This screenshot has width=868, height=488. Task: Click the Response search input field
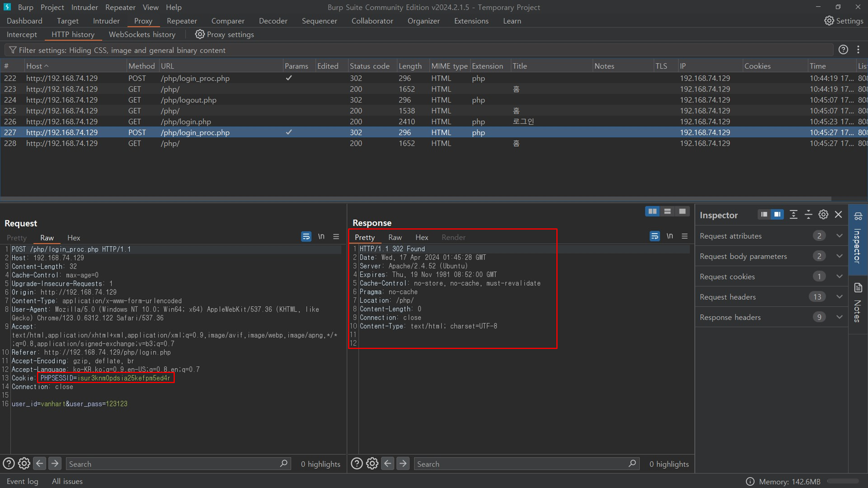point(521,464)
